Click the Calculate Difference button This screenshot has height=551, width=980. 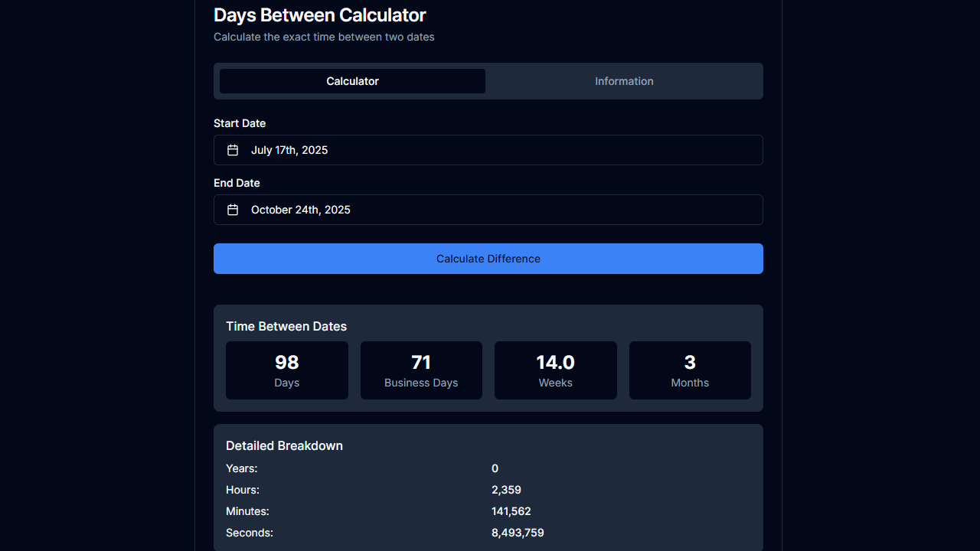click(488, 259)
